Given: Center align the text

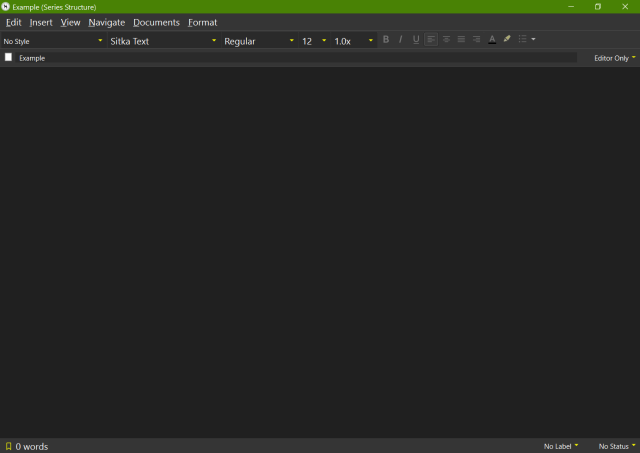Looking at the screenshot, I should [446, 40].
